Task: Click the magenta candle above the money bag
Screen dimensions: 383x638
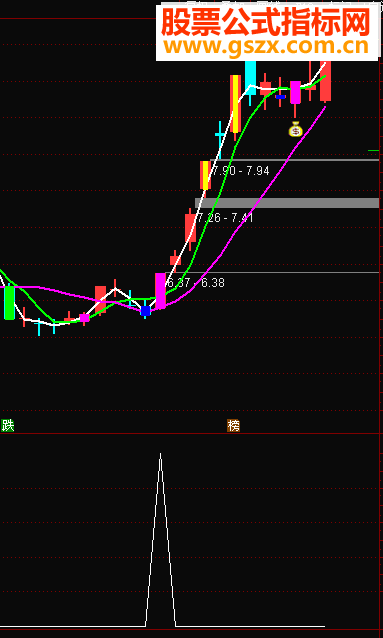Action: [x=295, y=93]
